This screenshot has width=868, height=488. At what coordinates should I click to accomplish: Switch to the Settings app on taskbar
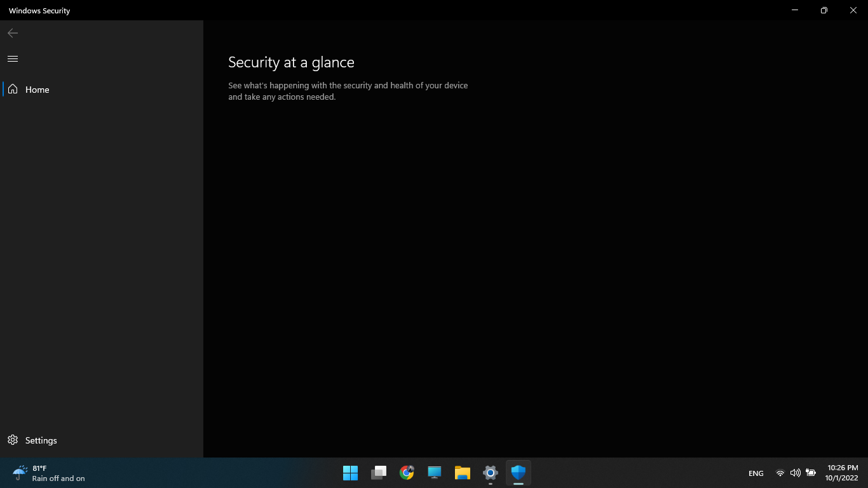click(x=491, y=473)
